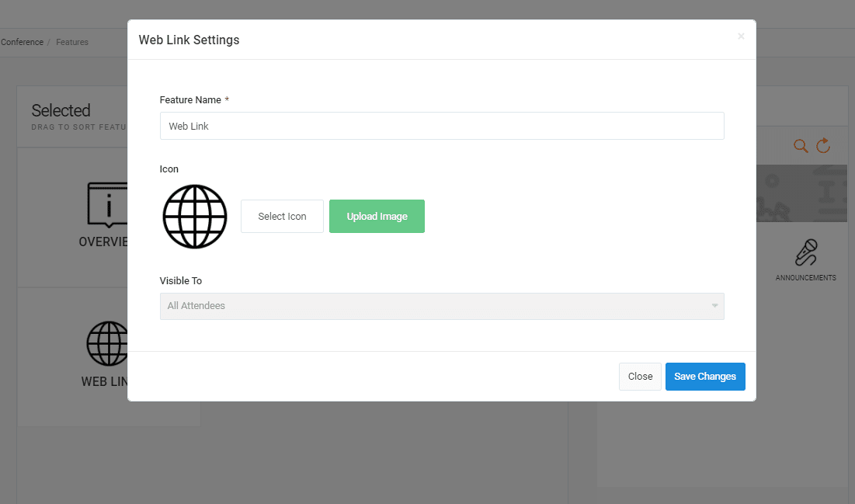Click the Web Link Settings dialog title
Image resolution: width=855 pixels, height=504 pixels.
pyautogui.click(x=189, y=40)
